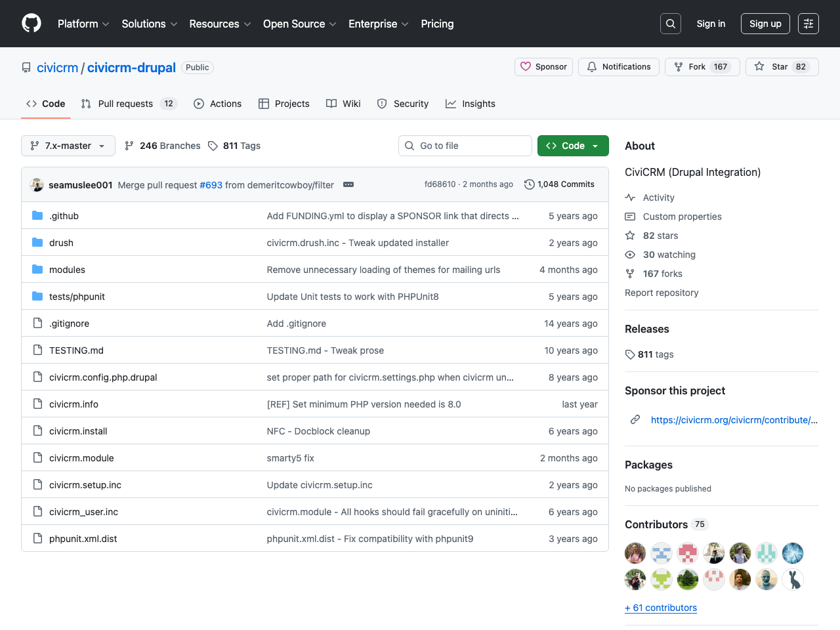This screenshot has height=630, width=840.
Task: Open the 7.x-master branch selector
Action: (x=68, y=146)
